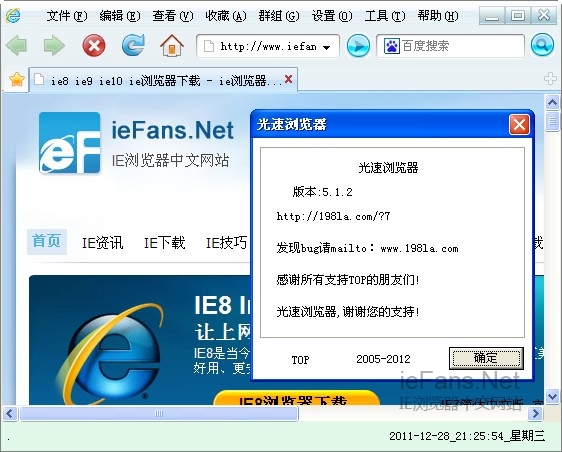Click the 光速浏览器,谢谢您的支持 text
This screenshot has width=562, height=452.
click(348, 311)
